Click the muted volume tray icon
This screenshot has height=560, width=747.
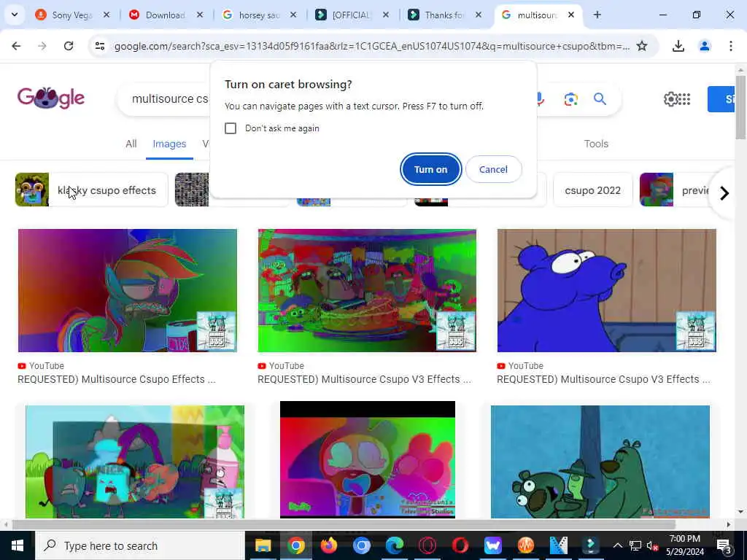point(652,545)
